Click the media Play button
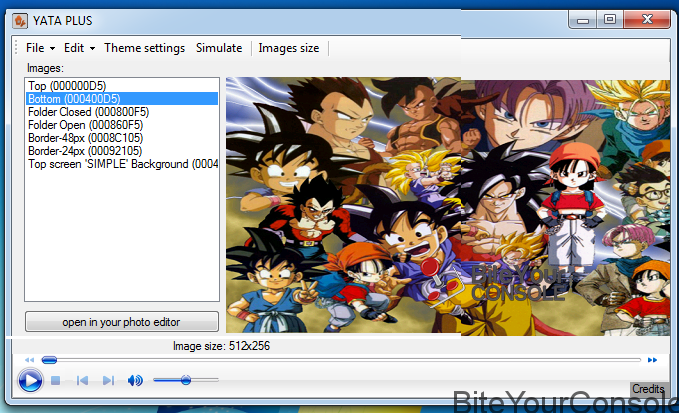Image resolution: width=679 pixels, height=413 pixels. click(x=30, y=381)
